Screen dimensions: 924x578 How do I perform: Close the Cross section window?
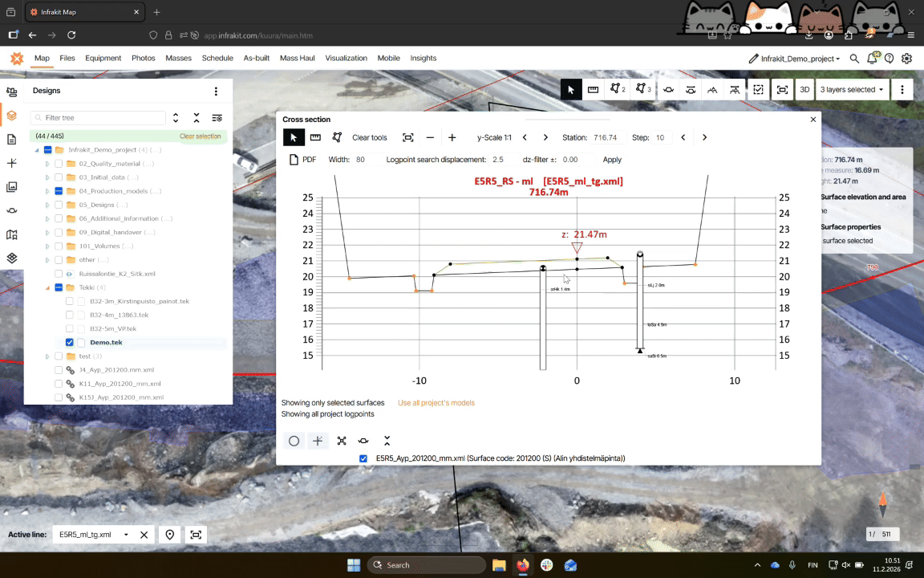tap(813, 119)
